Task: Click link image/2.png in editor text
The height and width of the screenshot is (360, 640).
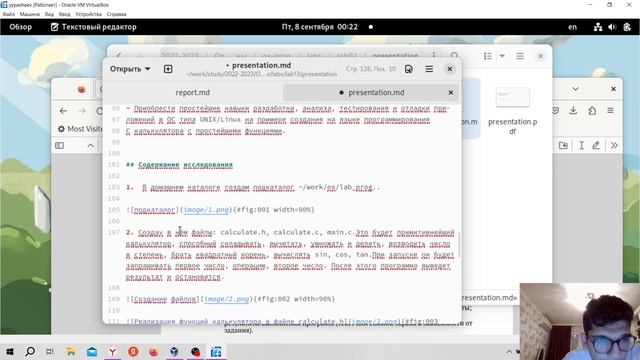Action: [x=227, y=299]
